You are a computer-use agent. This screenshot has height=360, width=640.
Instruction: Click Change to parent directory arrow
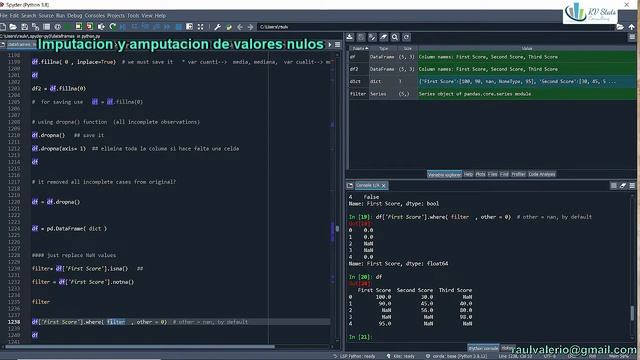631,27
